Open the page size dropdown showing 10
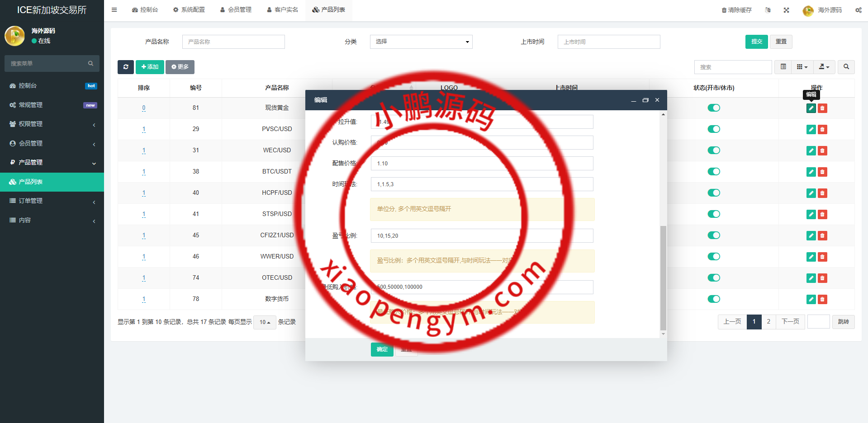The width and height of the screenshot is (868, 423). (265, 322)
